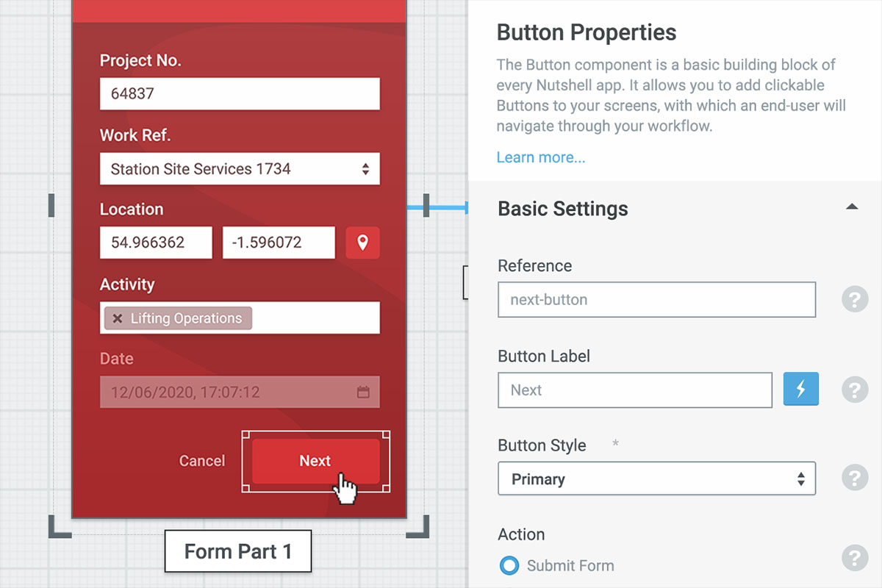The image size is (882, 588).
Task: Click the latitude field showing 54.966362
Action: coord(156,243)
